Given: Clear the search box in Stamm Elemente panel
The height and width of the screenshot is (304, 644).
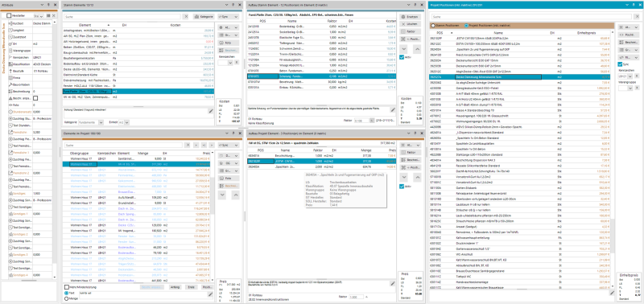Looking at the screenshot, I should pos(186,16).
